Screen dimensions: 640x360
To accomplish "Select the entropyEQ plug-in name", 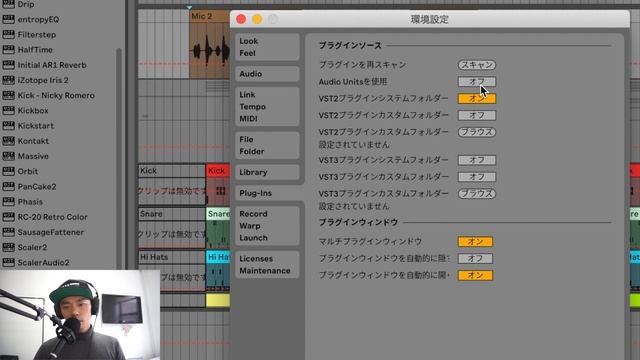I will (38, 19).
